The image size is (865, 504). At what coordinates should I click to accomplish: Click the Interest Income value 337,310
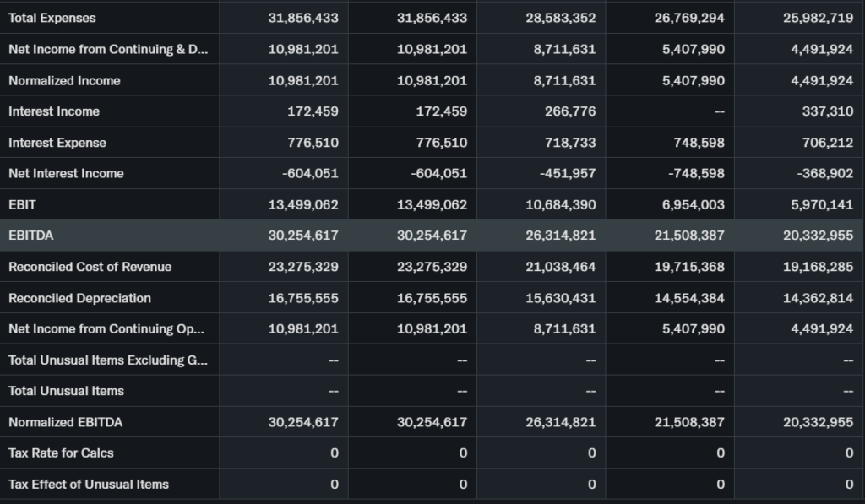[x=827, y=111]
